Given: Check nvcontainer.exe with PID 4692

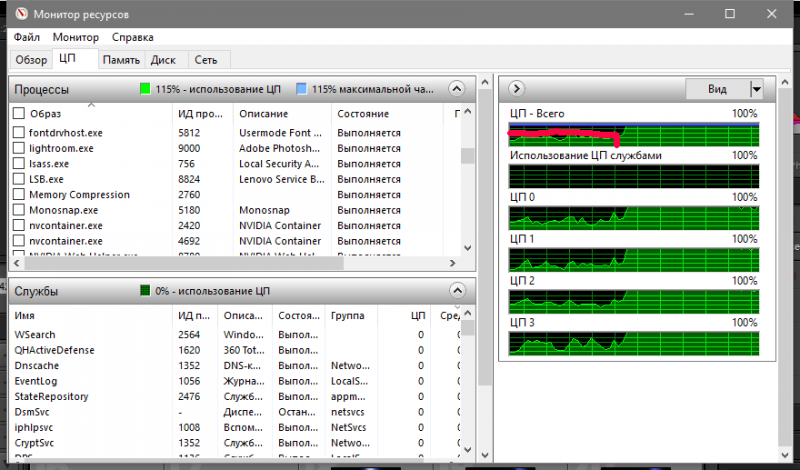Looking at the screenshot, I should tap(19, 240).
